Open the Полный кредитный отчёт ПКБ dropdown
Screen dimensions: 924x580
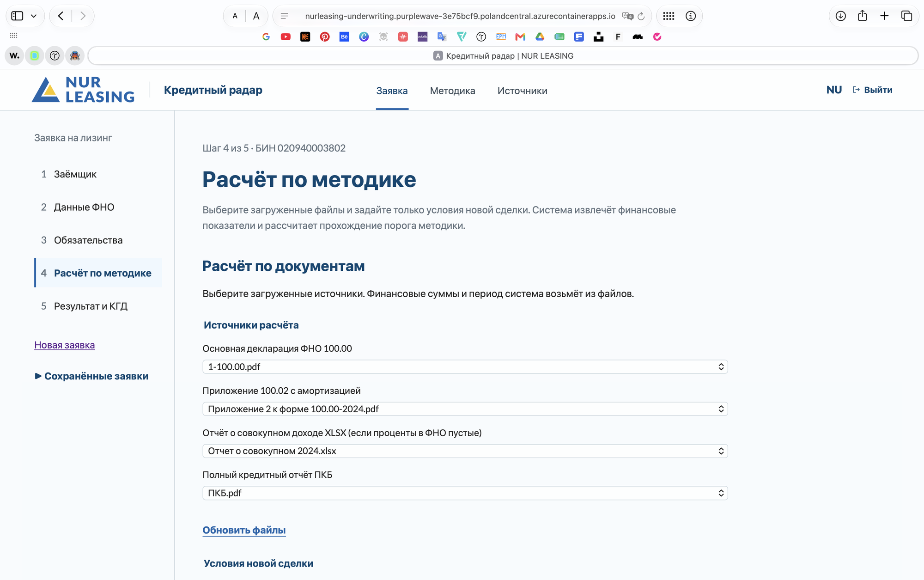click(465, 493)
